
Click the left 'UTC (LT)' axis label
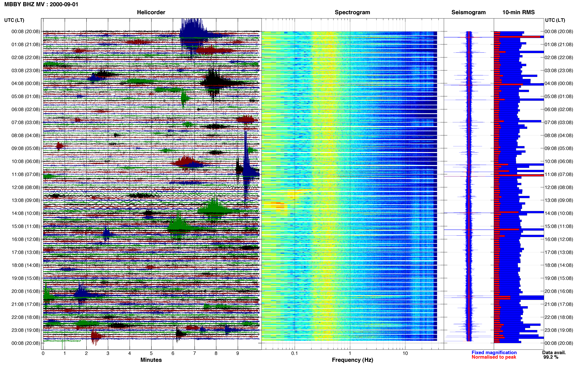(x=14, y=20)
